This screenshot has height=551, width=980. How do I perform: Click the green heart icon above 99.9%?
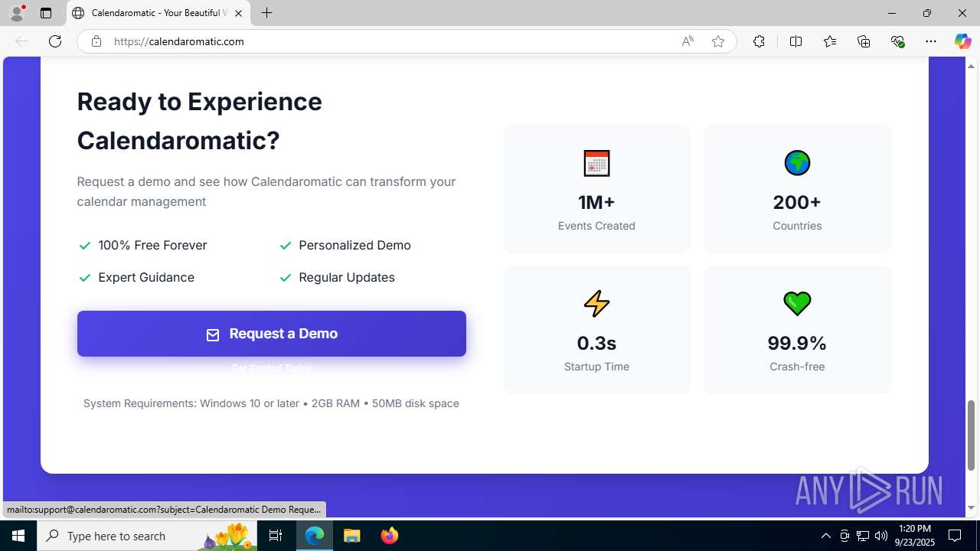click(797, 304)
